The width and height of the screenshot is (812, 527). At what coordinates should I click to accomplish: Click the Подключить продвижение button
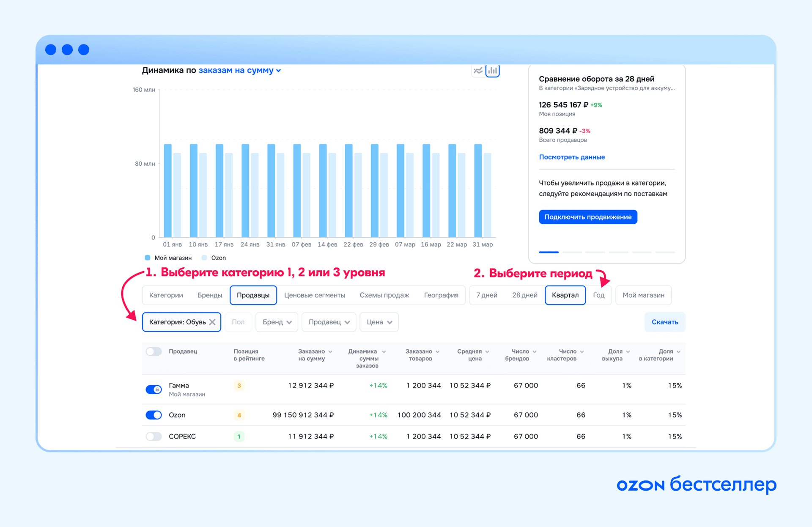tap(588, 217)
